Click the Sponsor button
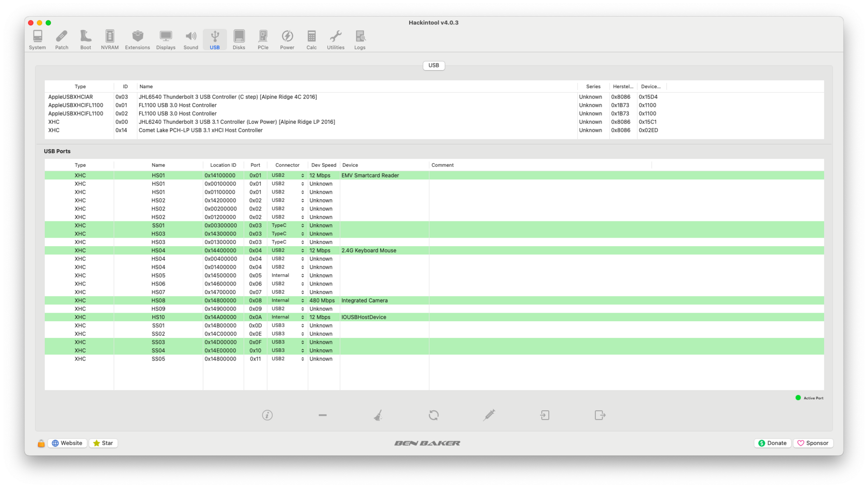 click(813, 443)
